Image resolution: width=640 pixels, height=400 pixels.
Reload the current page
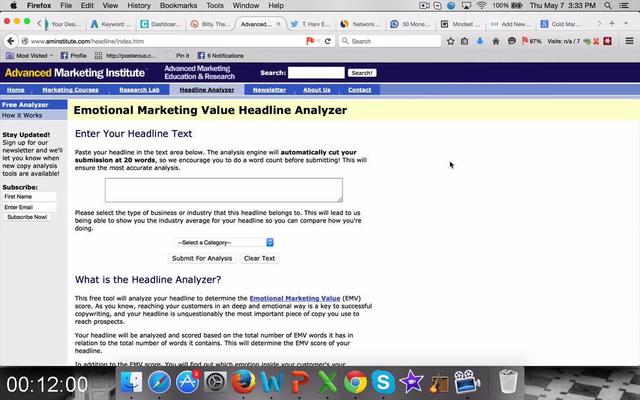point(327,41)
